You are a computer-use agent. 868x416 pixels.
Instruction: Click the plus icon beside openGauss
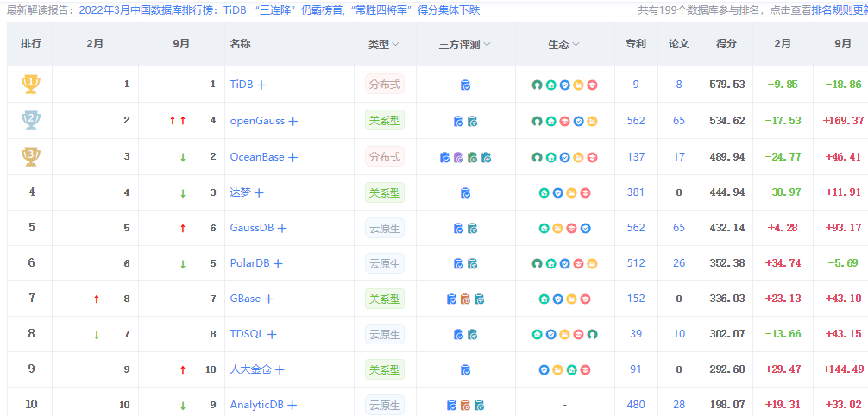292,122
